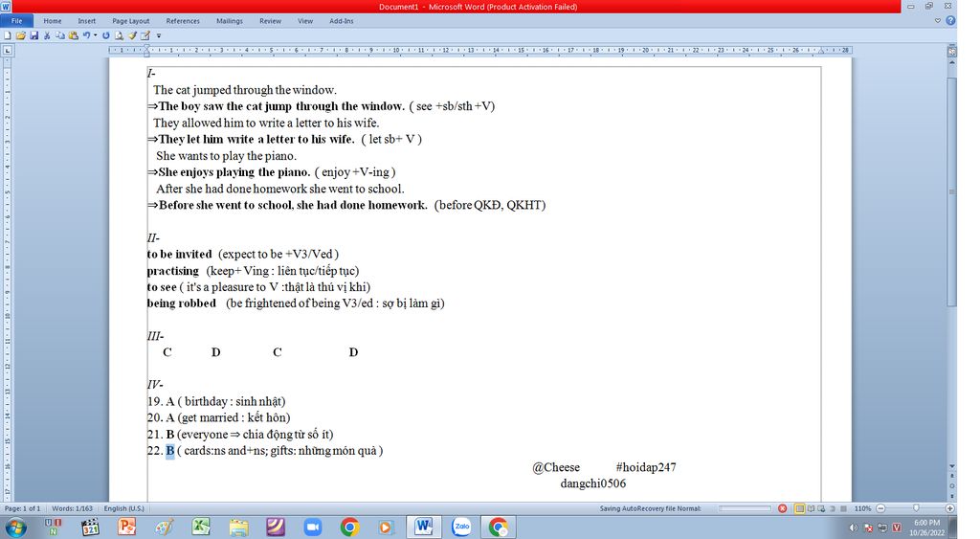Undo the last action
The height and width of the screenshot is (539, 980).
87,35
